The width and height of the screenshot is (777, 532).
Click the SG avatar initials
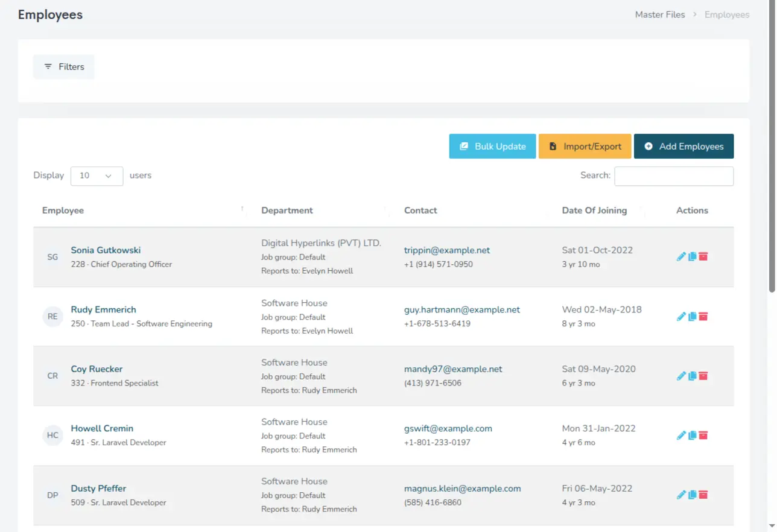(x=52, y=257)
